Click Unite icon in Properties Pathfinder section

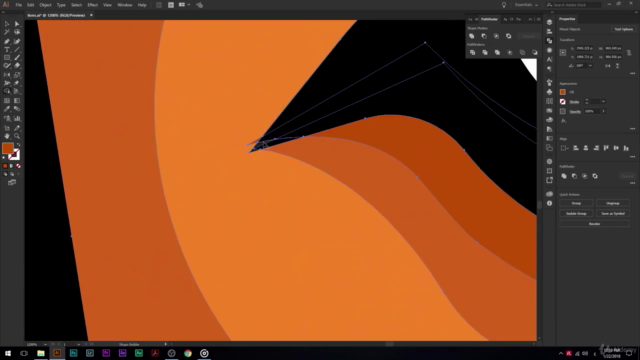[564, 176]
